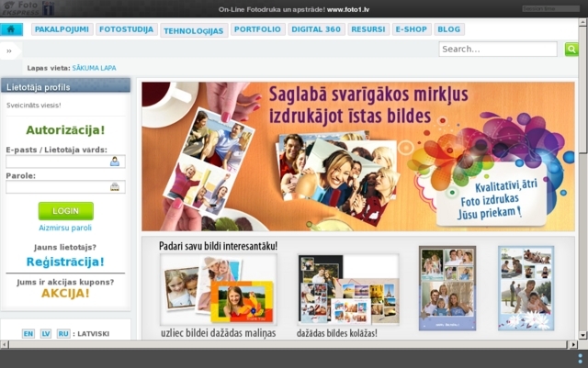The height and width of the screenshot is (368, 588).
Task: Click the 'dažādas bildes kolāžas!' caption
Action: pyautogui.click(x=337, y=333)
